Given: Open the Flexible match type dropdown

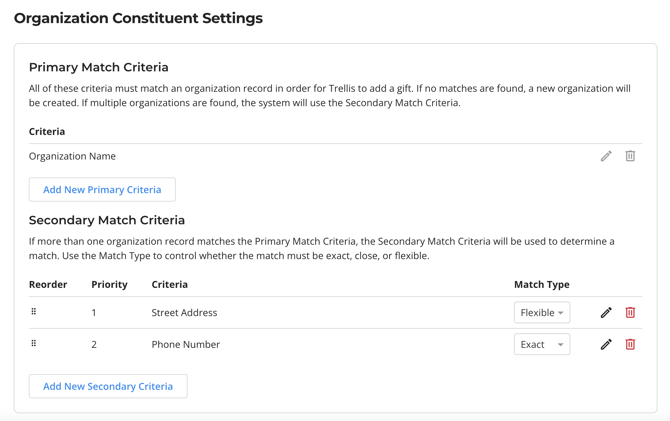Looking at the screenshot, I should click(542, 313).
